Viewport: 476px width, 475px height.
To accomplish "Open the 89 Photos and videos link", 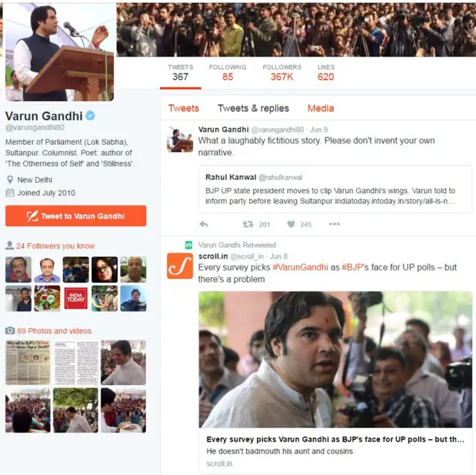I will [54, 331].
